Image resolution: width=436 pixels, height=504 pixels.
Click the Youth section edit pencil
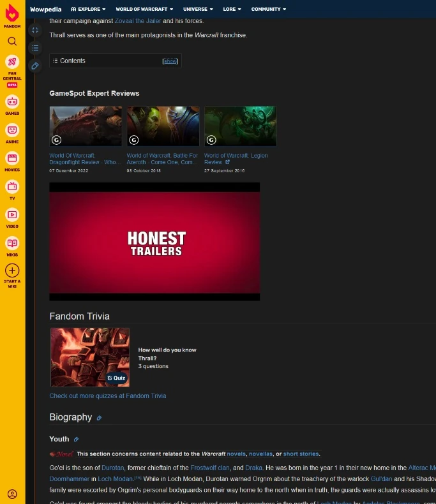pos(76,440)
